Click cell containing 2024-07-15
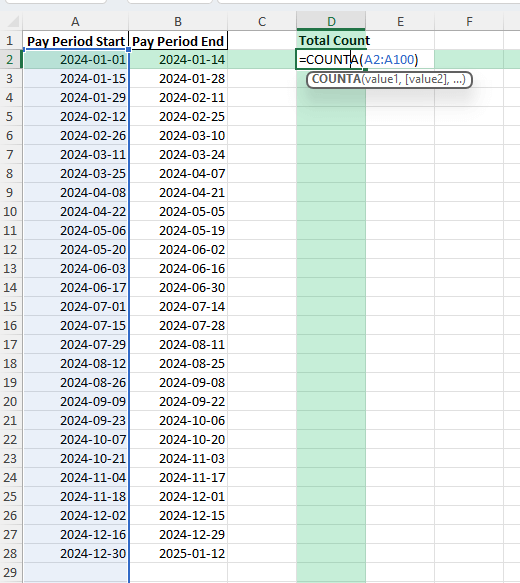Image resolution: width=520 pixels, height=583 pixels. [x=75, y=325]
